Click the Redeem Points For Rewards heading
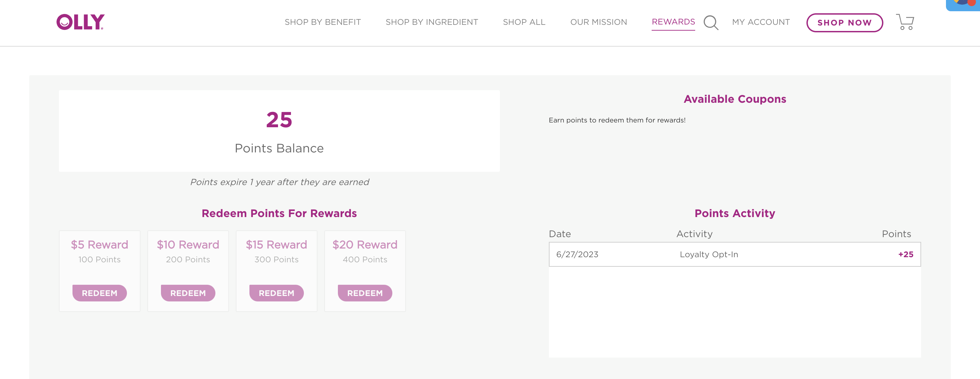 (x=279, y=213)
